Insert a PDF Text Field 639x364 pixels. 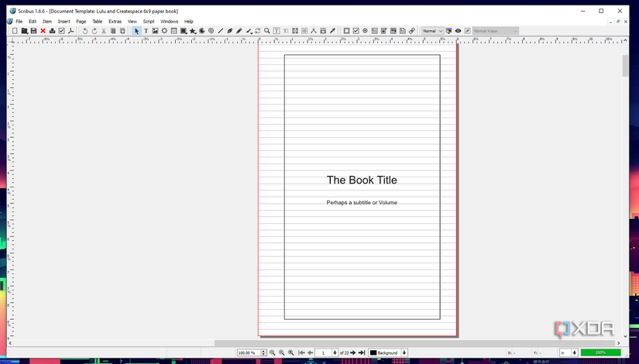pos(375,31)
